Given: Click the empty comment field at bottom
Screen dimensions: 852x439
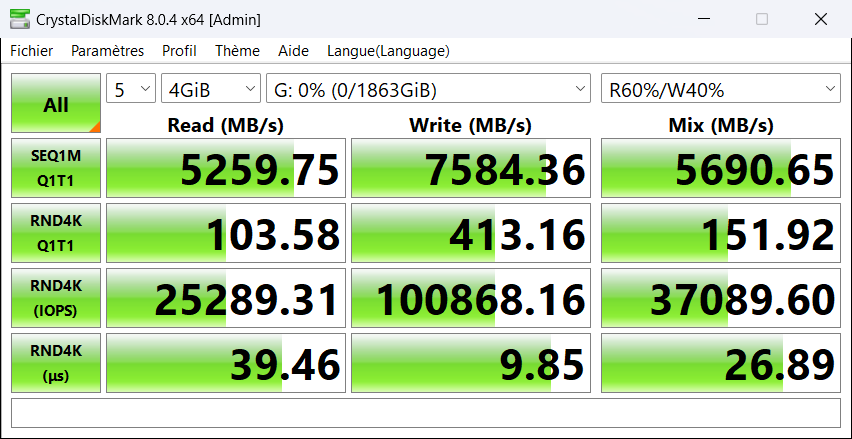Looking at the screenshot, I should click(x=425, y=413).
